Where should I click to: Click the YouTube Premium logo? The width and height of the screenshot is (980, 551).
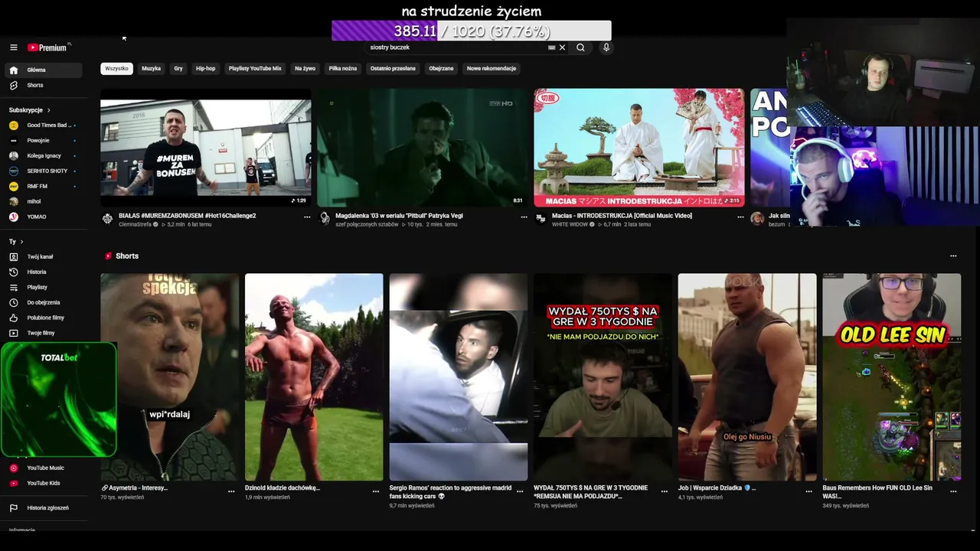coord(49,47)
